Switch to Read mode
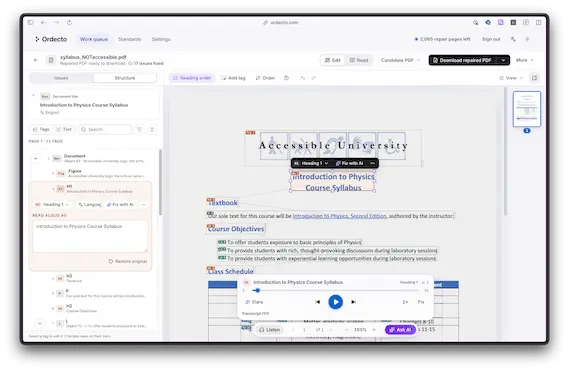569x371 pixels. (359, 60)
